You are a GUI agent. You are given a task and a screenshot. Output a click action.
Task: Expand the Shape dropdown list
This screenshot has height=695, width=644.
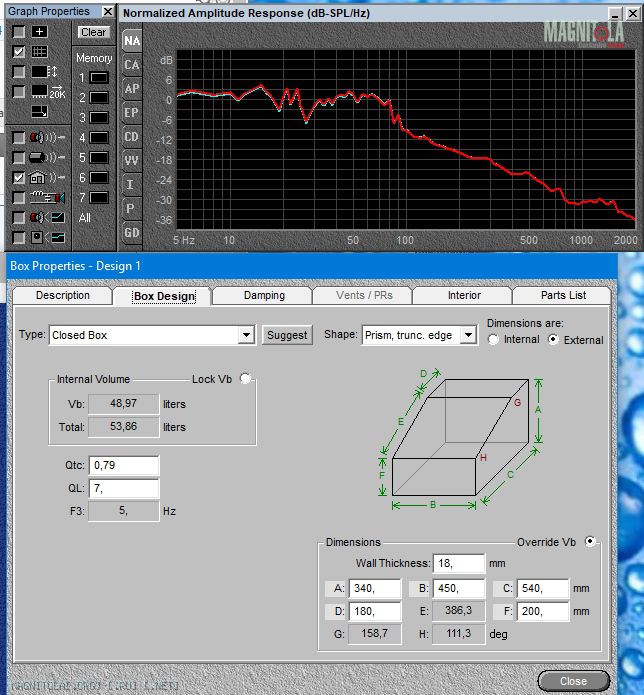click(x=468, y=336)
